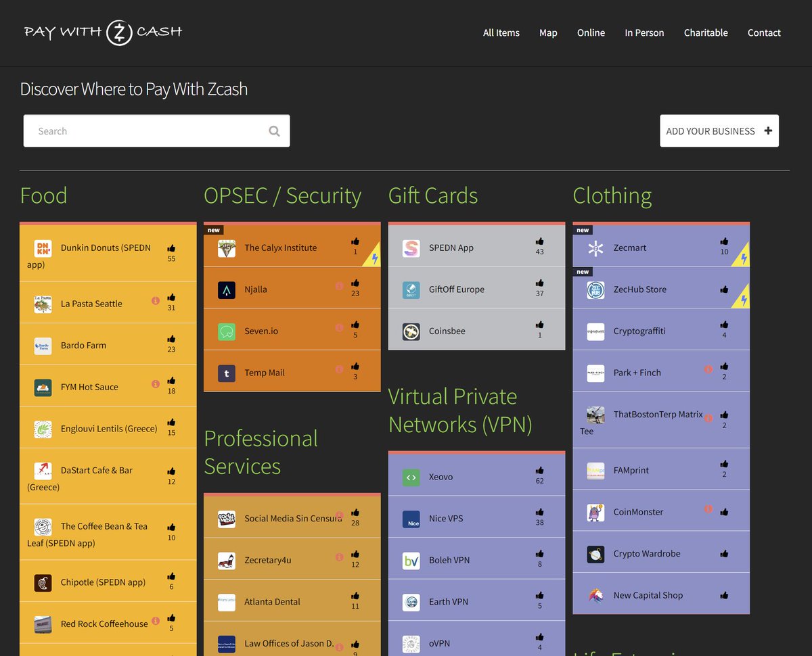Open Gift Cards category heading
Screen dimensions: 812x656
pyautogui.click(x=433, y=195)
